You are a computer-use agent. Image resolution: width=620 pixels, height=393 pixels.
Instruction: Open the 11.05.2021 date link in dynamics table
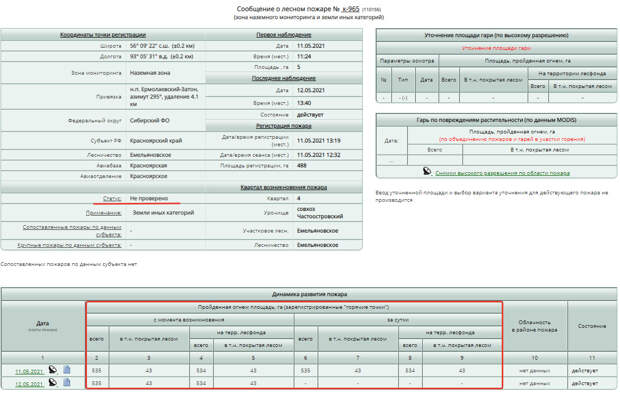(x=29, y=372)
